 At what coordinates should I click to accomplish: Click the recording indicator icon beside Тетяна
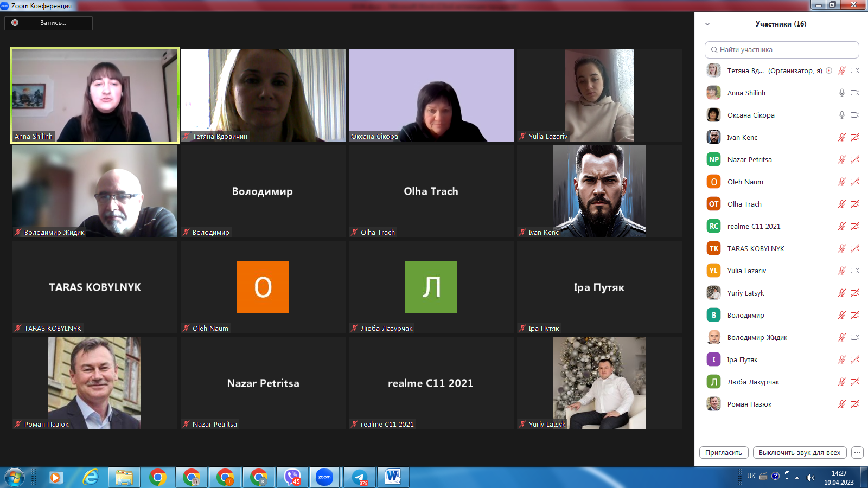(x=829, y=70)
